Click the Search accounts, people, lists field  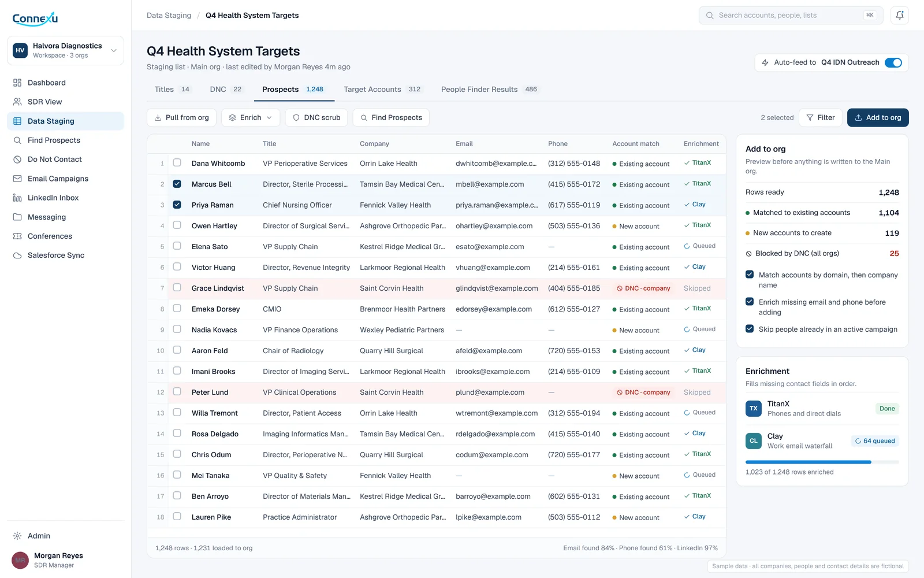(x=791, y=16)
